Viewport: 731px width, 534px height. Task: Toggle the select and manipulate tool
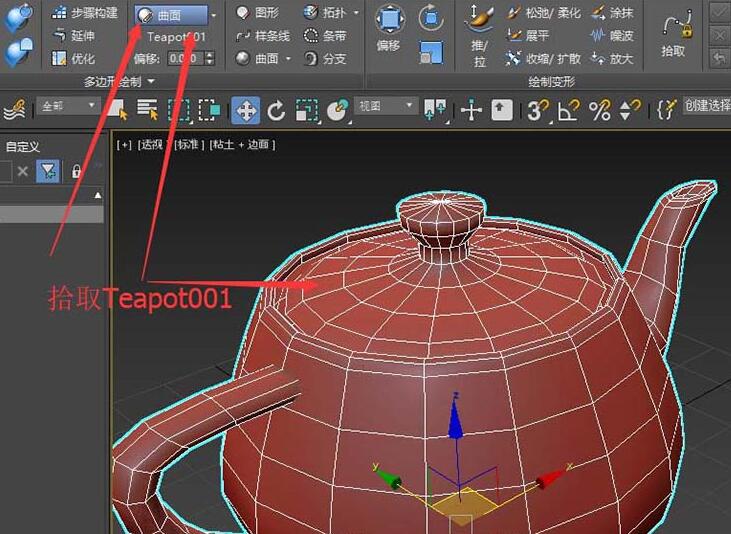(x=471, y=111)
